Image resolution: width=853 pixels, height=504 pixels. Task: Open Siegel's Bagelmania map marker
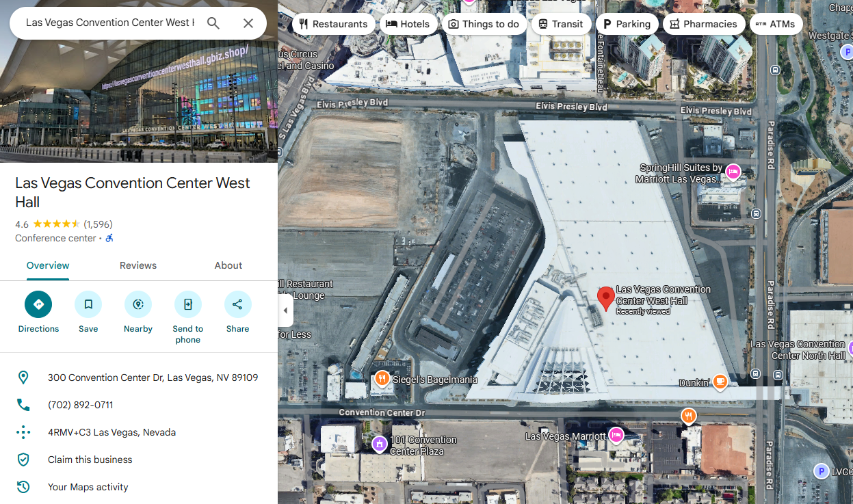point(382,377)
